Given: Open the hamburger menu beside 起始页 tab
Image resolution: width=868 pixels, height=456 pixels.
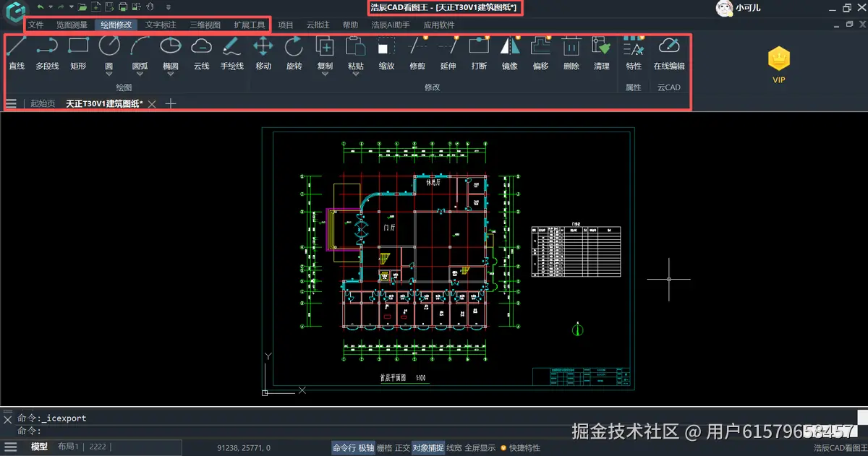Looking at the screenshot, I should tap(11, 104).
